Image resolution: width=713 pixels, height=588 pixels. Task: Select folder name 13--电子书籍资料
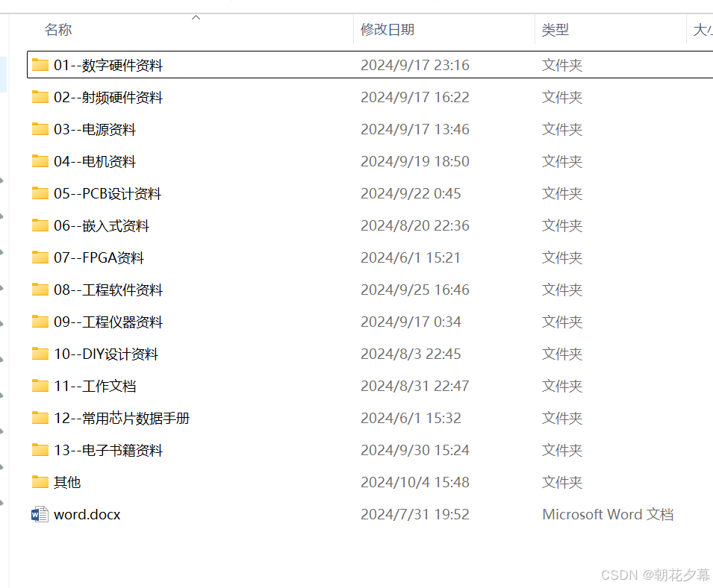pos(108,450)
